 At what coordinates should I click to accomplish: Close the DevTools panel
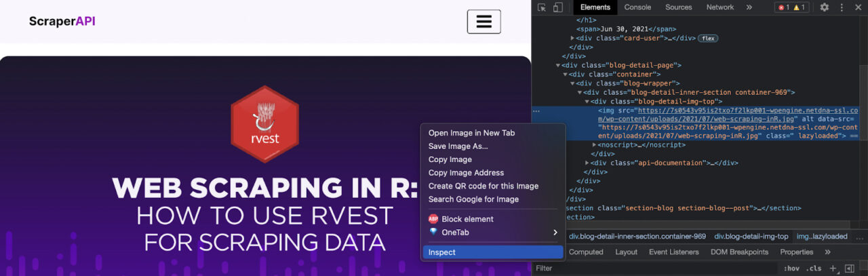[x=859, y=7]
